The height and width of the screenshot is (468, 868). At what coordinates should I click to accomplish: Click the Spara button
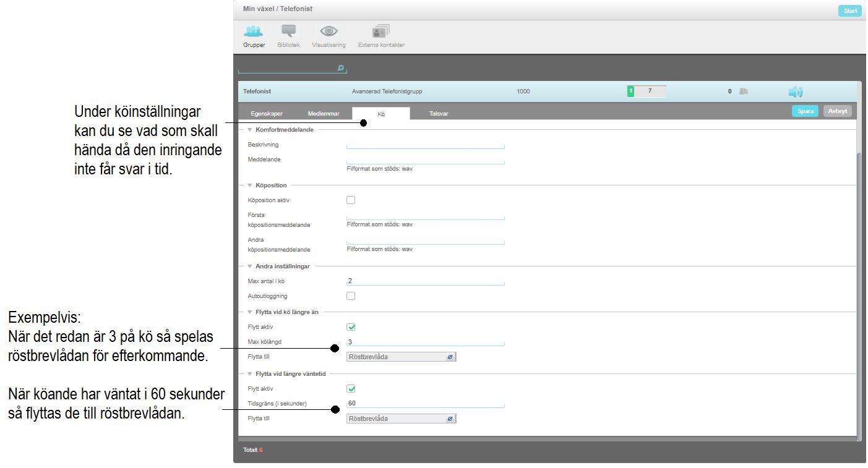pos(805,111)
